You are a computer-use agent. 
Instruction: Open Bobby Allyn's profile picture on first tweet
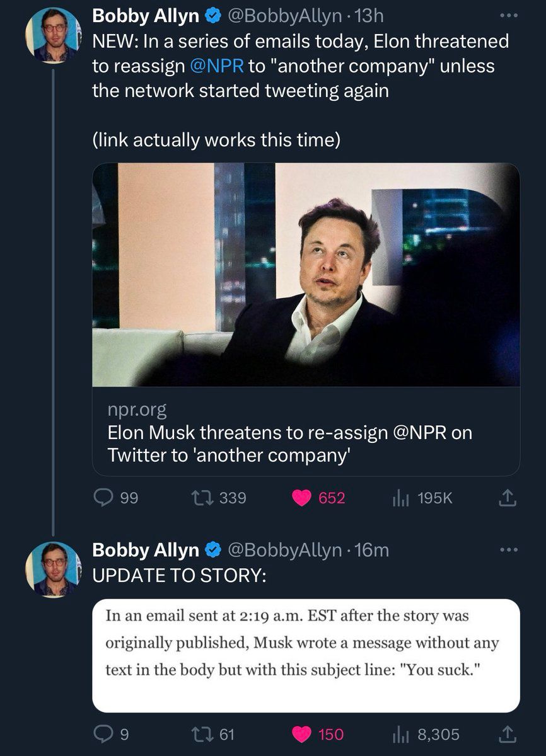point(53,35)
